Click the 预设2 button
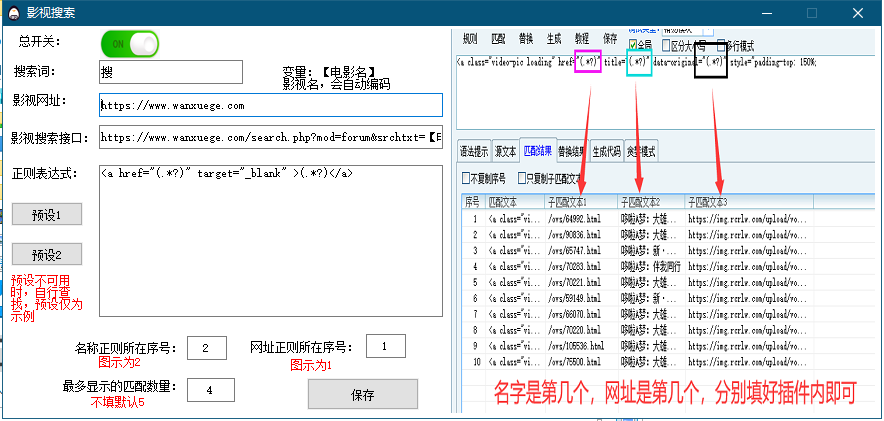Image resolution: width=884 pixels, height=421 pixels. [x=47, y=255]
